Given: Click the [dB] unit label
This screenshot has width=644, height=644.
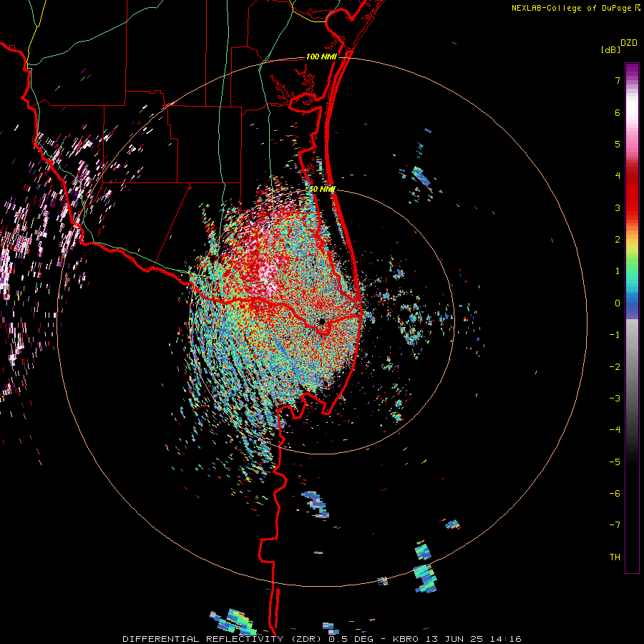Looking at the screenshot, I should [610, 50].
